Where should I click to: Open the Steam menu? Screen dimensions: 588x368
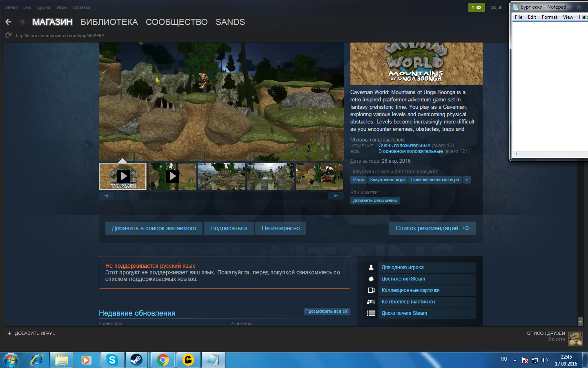[x=11, y=7]
